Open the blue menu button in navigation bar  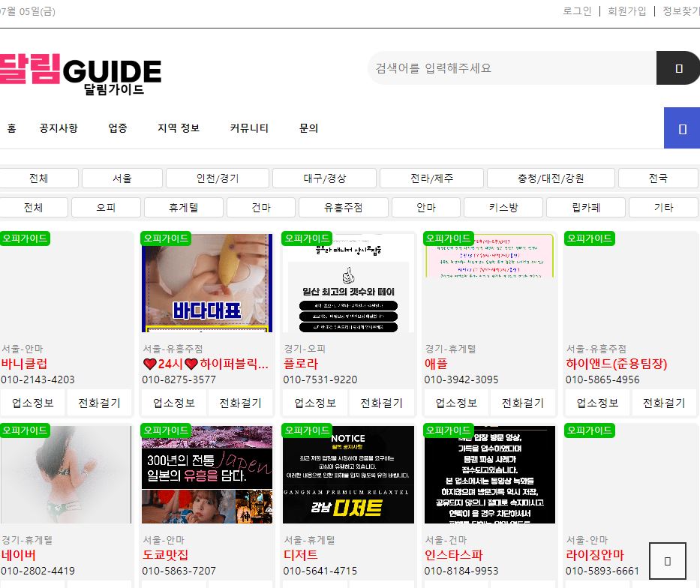click(682, 128)
